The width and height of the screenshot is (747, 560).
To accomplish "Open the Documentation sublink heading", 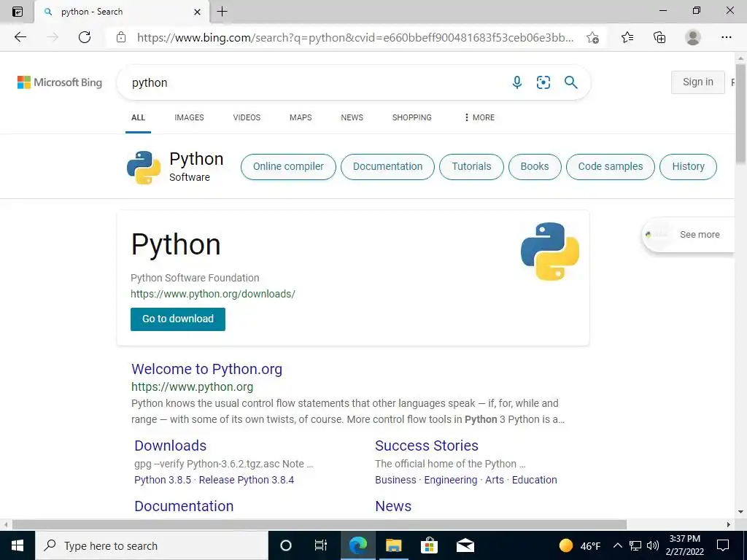I will (184, 506).
